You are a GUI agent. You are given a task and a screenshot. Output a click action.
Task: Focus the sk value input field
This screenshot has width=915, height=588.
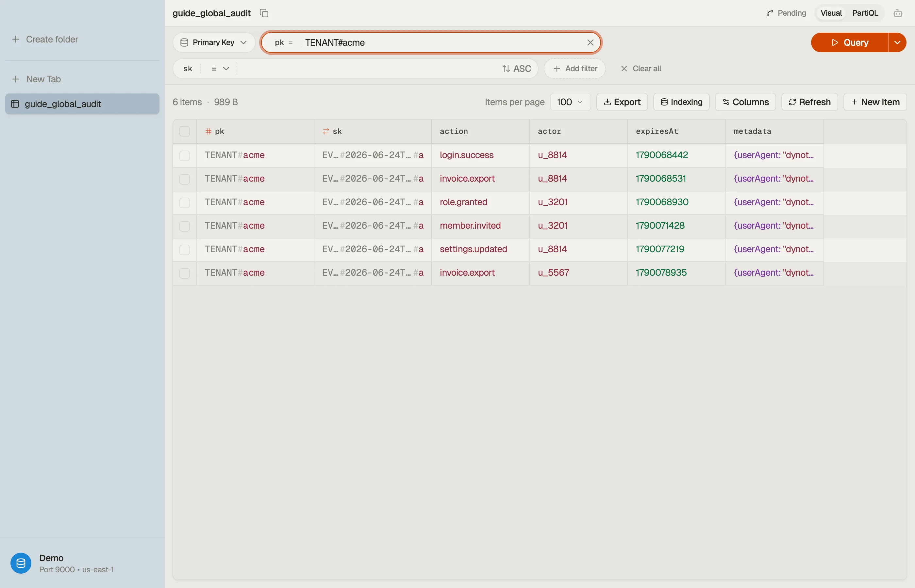[x=367, y=69]
